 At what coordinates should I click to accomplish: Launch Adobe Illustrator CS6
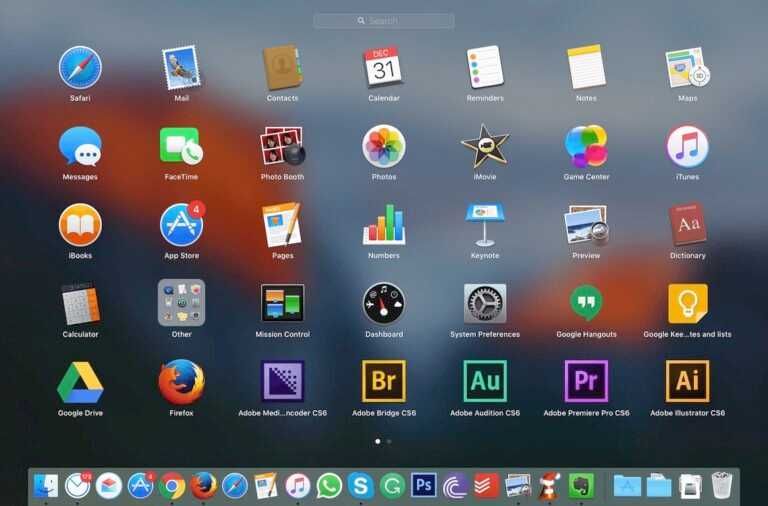click(x=688, y=382)
